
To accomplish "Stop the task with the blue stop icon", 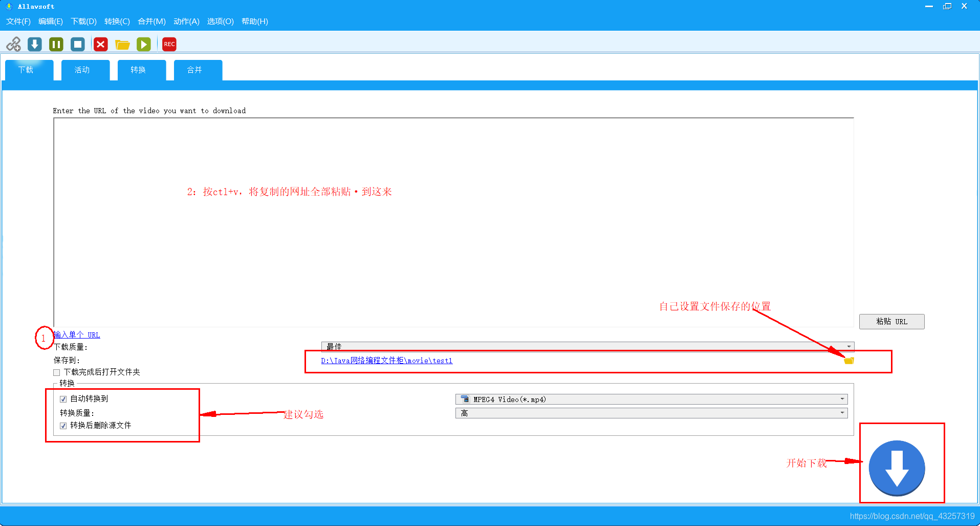I will click(x=78, y=44).
